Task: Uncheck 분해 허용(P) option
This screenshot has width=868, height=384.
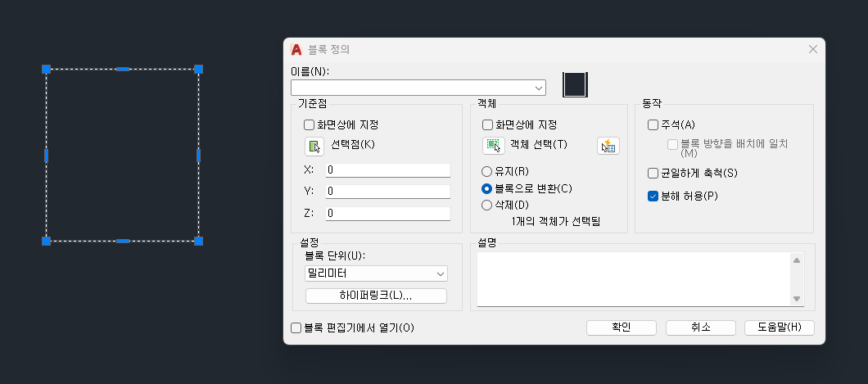Action: click(x=653, y=196)
